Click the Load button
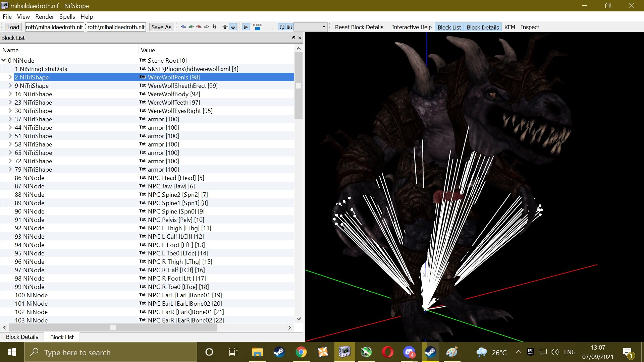This screenshot has width=644, height=362. tap(13, 27)
